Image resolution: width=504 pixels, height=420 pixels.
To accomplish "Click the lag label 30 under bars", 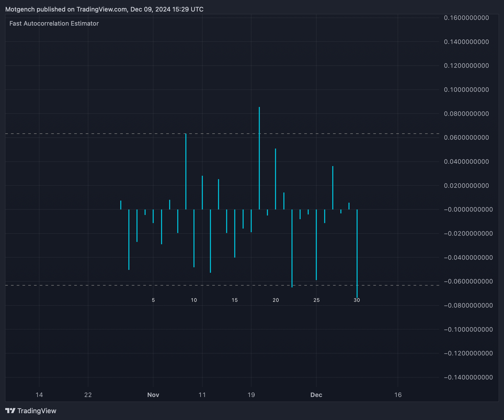I will pos(357,300).
